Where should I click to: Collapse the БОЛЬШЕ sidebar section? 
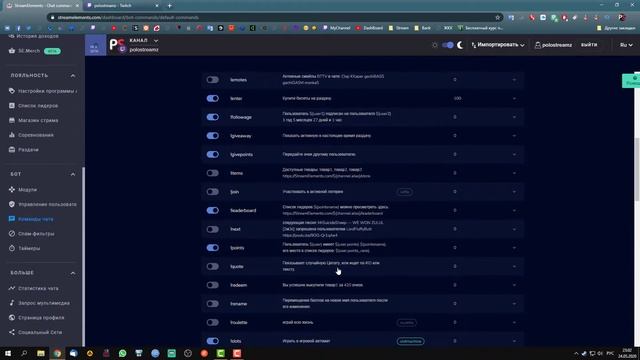(x=73, y=273)
